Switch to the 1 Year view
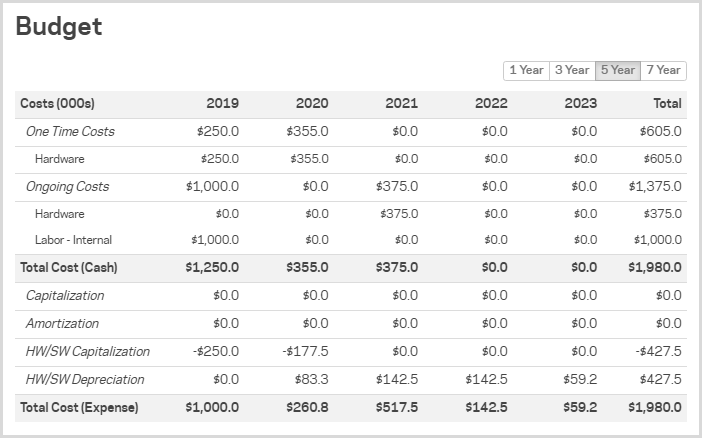Screen dimensions: 702x438 point(526,70)
